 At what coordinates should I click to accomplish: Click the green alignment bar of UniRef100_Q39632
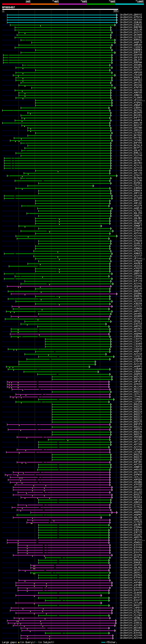coord(63,25)
